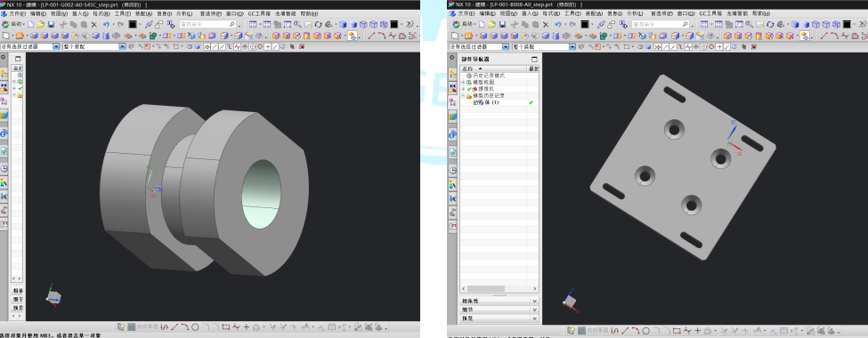Viewport: 868px width, 338px height.
Task: Click the Zoom magnifier icon in B008 window
Action: point(750,24)
